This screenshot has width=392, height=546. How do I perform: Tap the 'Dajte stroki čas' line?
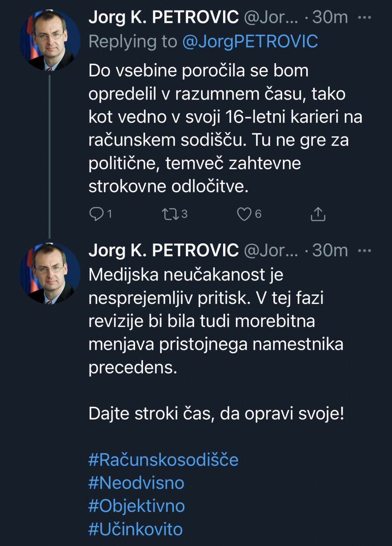click(x=216, y=414)
